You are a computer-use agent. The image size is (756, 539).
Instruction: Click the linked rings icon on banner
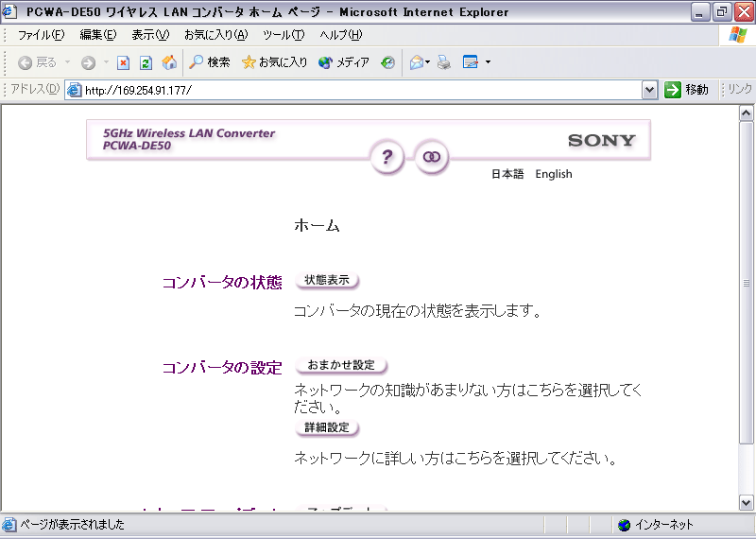click(432, 157)
